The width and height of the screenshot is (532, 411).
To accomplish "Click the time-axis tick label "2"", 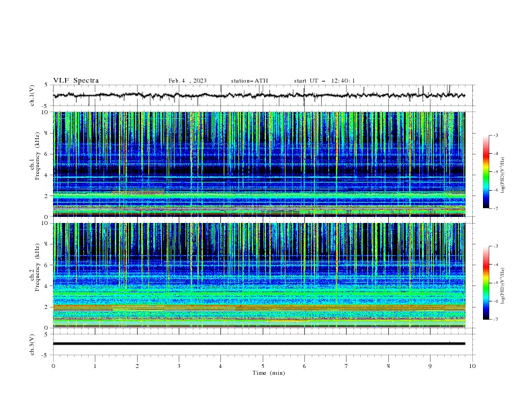I will click(137, 366).
